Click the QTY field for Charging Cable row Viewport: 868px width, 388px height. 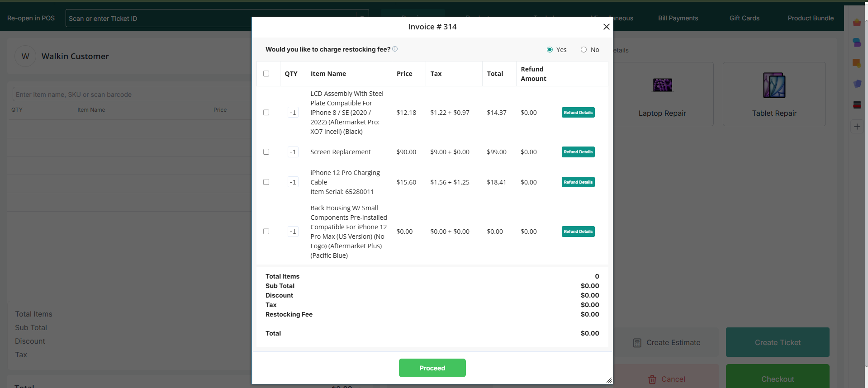coord(293,182)
